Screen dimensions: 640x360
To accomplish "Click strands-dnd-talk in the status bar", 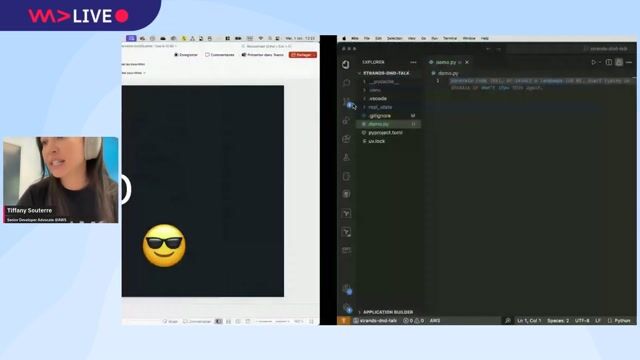I will pyautogui.click(x=376, y=321).
